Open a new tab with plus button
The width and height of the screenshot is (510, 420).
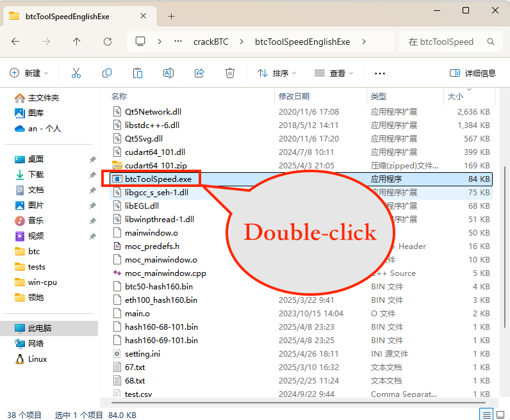pyautogui.click(x=172, y=16)
